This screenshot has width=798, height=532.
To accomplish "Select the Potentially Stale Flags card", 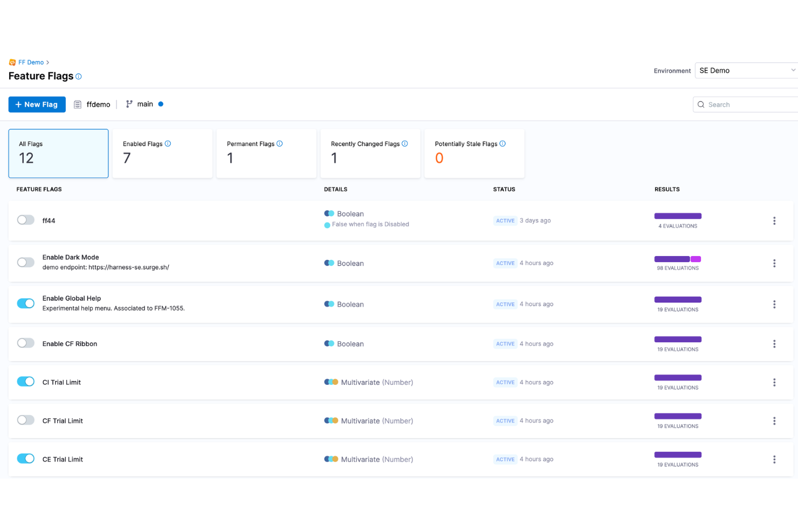I will 474,154.
